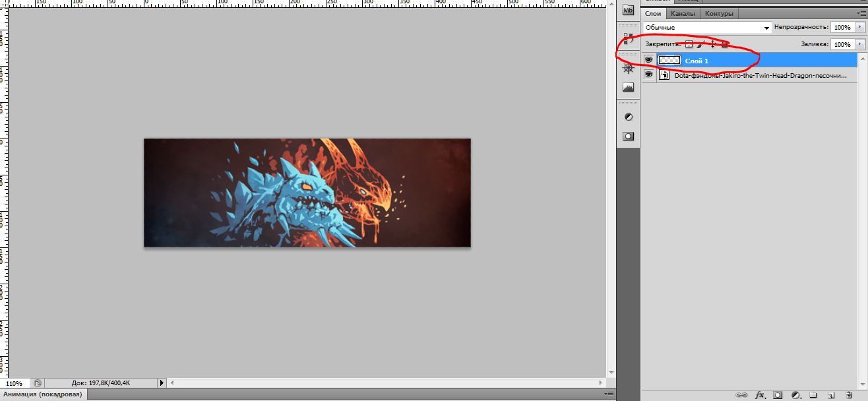Click the smart object icon on the Dota layer
The height and width of the screenshot is (401, 868).
666,75
